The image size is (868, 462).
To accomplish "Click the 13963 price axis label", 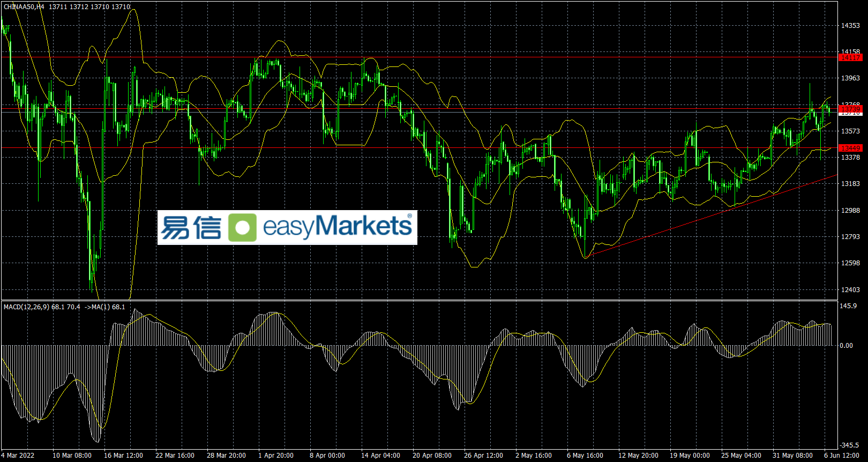I will click(850, 78).
